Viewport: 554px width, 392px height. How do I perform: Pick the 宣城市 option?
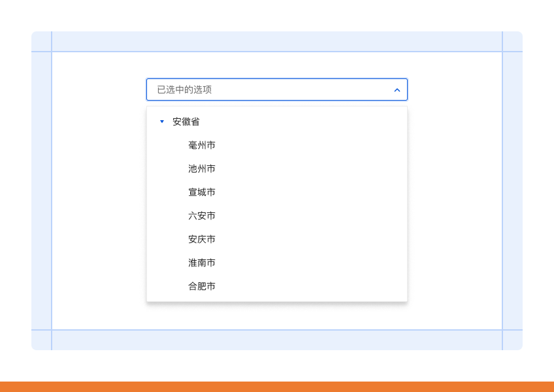[202, 192]
